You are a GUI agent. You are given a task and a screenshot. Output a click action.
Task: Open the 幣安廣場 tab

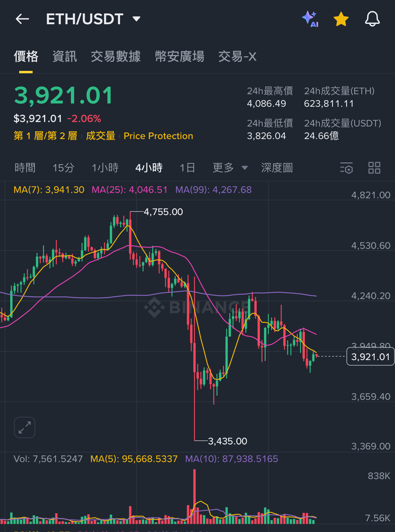tap(180, 57)
